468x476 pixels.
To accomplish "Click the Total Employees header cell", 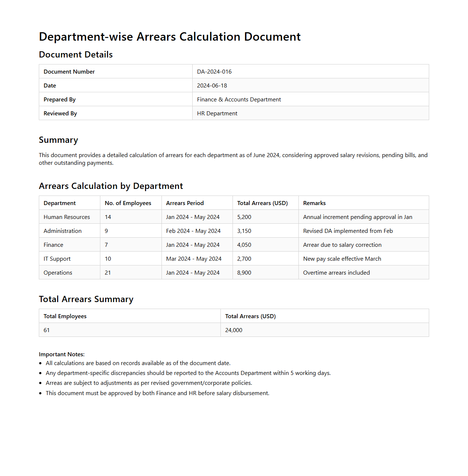I will click(65, 316).
